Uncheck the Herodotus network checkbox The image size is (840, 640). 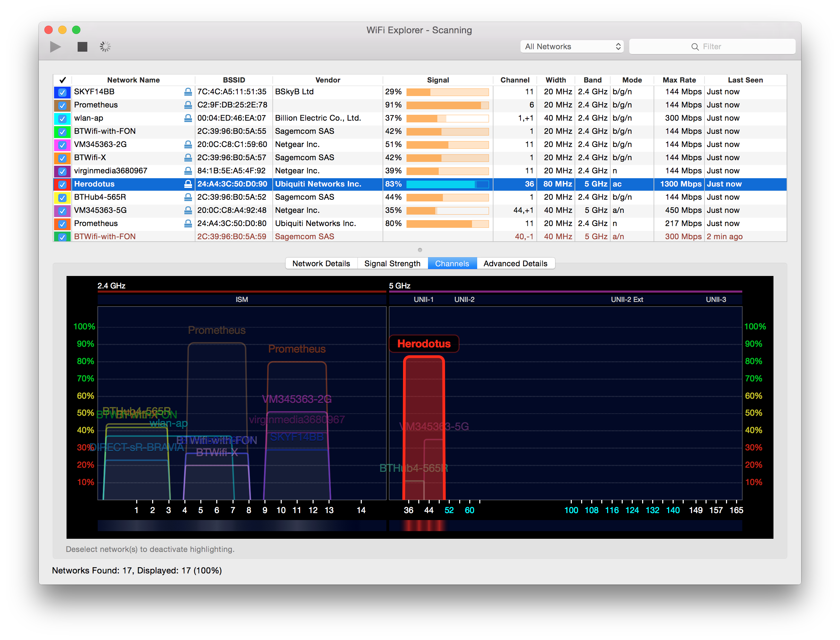pos(62,184)
